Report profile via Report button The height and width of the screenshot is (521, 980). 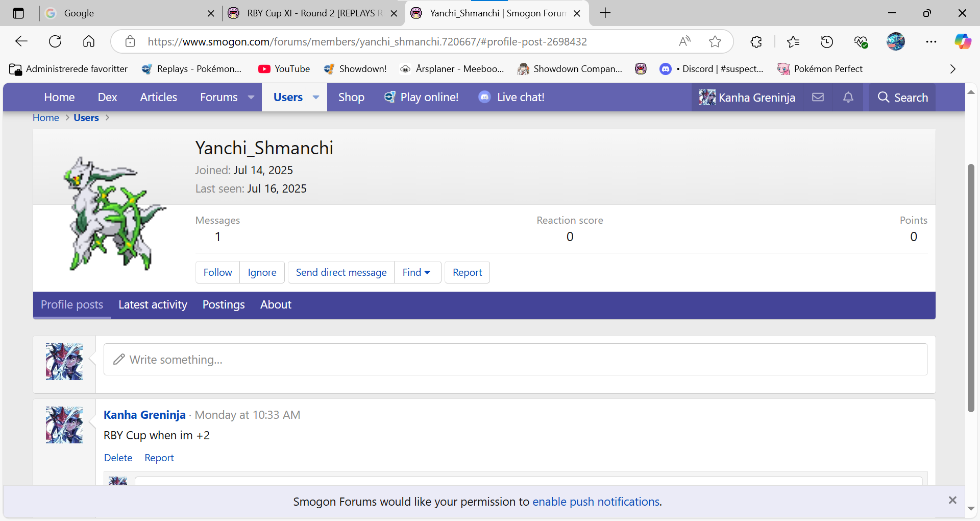point(467,272)
